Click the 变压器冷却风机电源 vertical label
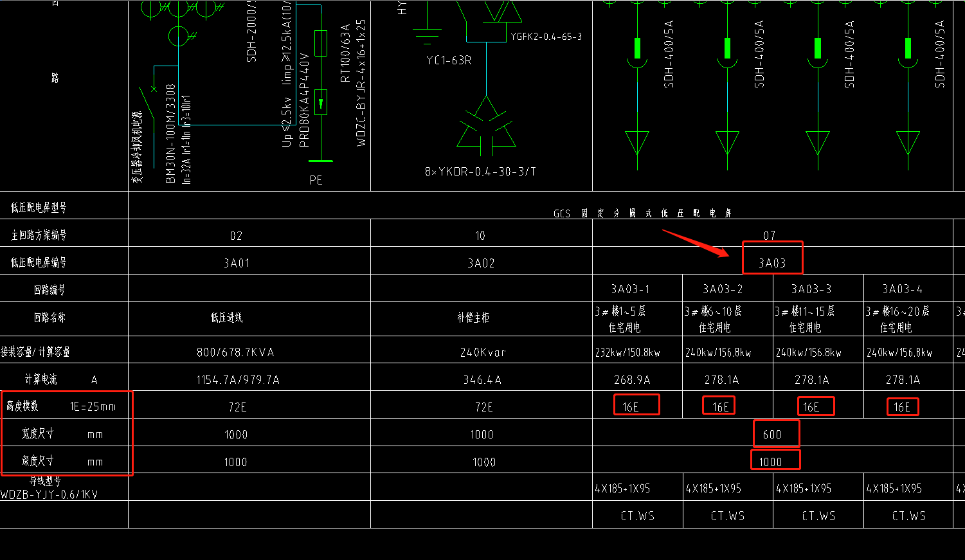 [x=138, y=147]
